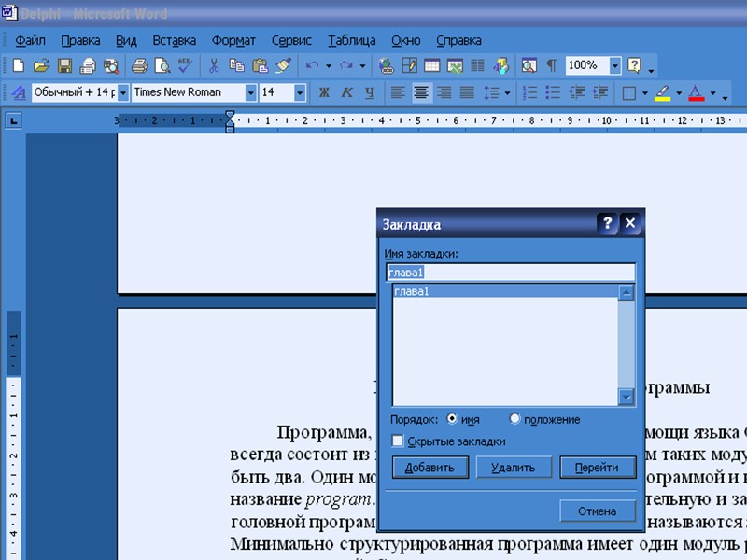Save the document with the floppy disk icon
The height and width of the screenshot is (560, 747).
(x=64, y=65)
